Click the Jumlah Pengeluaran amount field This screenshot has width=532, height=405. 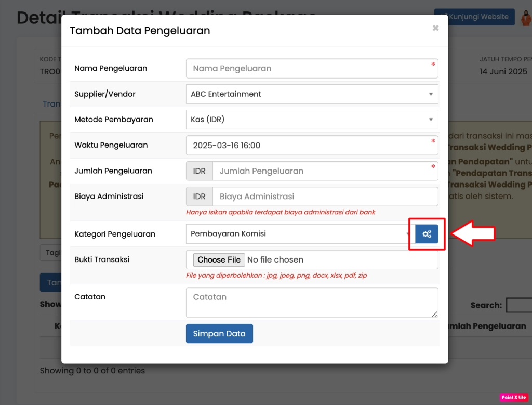point(325,171)
